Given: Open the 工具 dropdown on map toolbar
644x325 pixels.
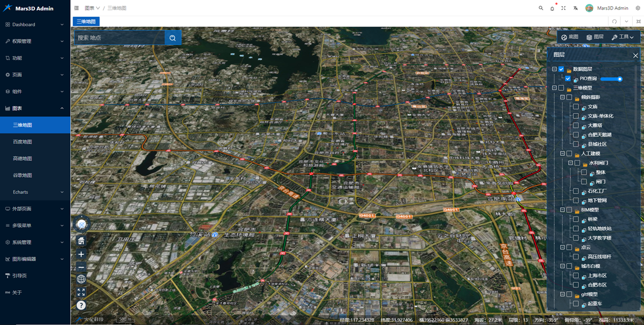Looking at the screenshot, I should [622, 37].
